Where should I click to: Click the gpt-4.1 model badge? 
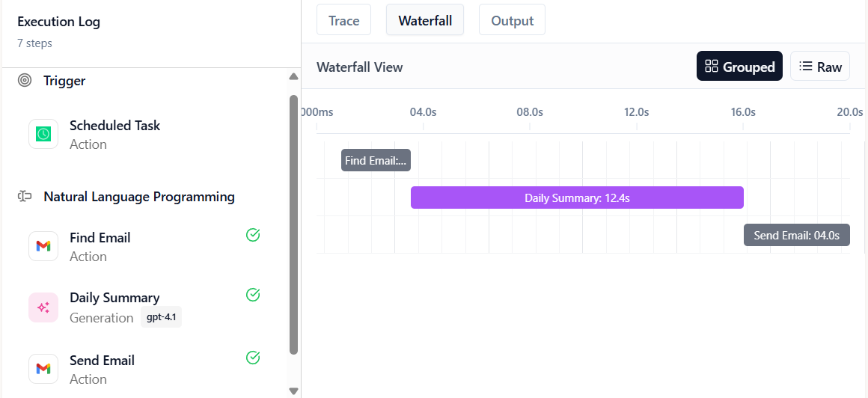(161, 317)
